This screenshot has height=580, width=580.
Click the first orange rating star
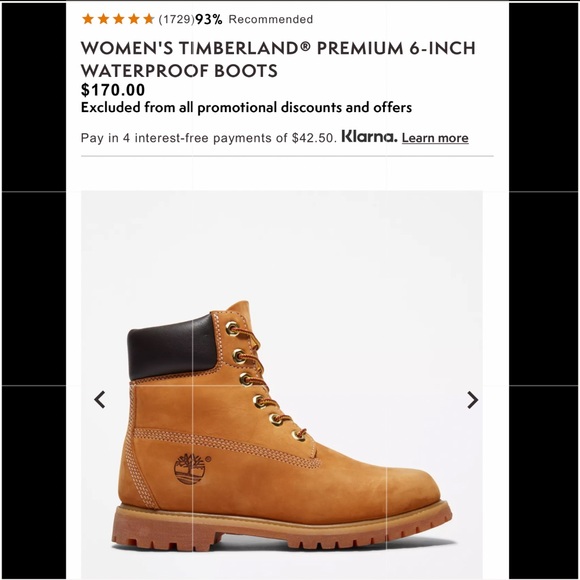coord(88,19)
